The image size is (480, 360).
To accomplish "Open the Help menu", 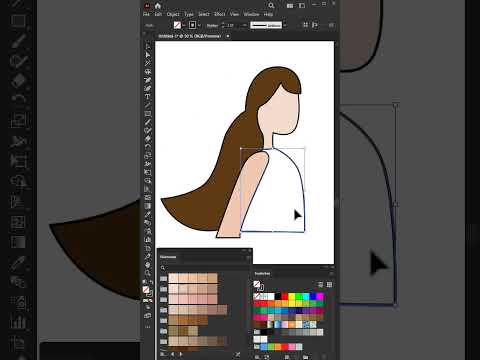I will point(268,14).
